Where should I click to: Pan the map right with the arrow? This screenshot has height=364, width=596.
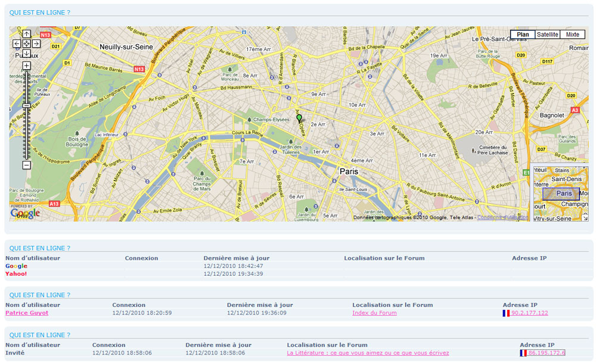tap(36, 43)
